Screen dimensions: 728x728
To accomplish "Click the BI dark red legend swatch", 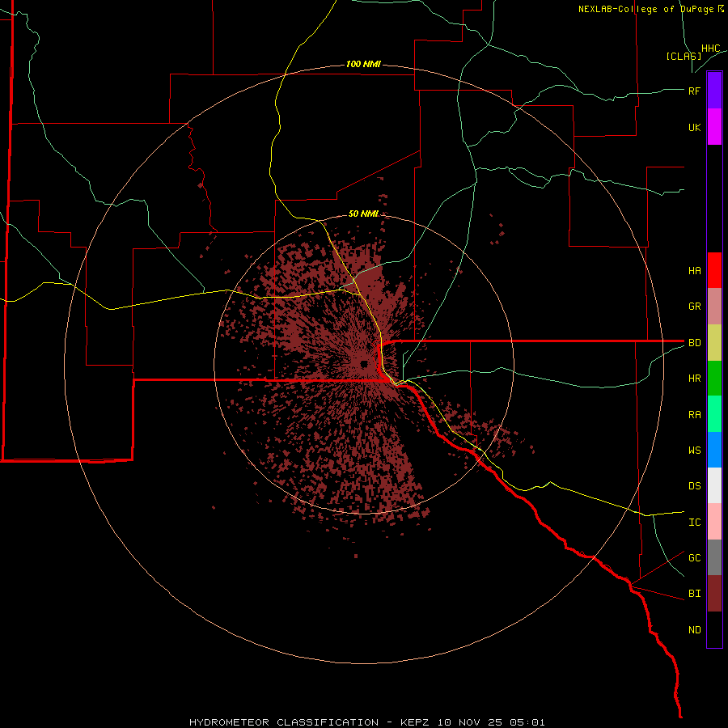I will point(714,594).
